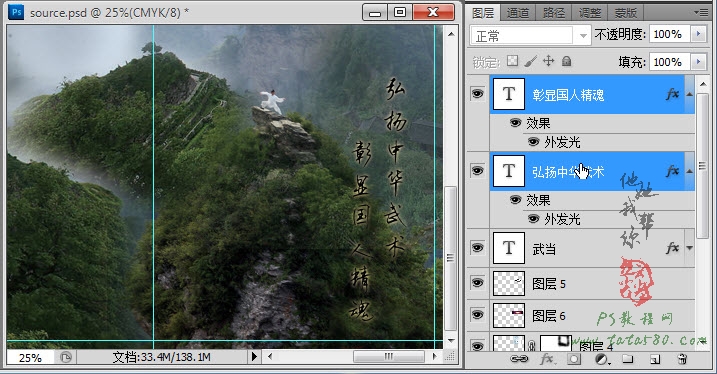Screen dimensions: 717x374
Task: Hide the 彰显国人精魂 text layer
Action: tap(477, 94)
